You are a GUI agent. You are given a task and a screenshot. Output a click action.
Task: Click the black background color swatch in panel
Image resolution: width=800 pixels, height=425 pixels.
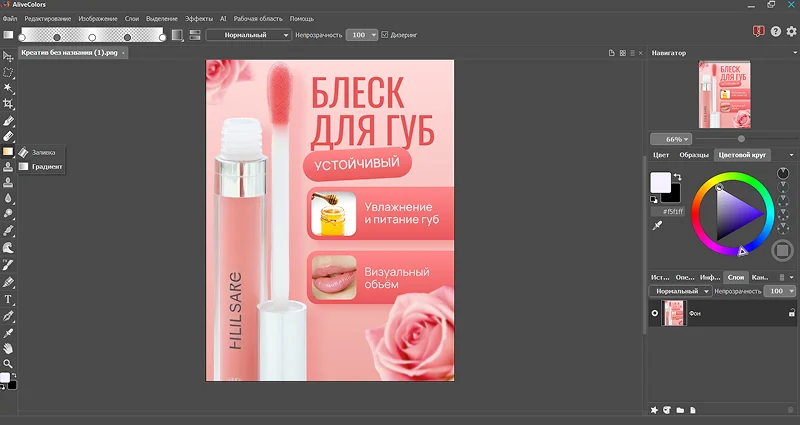(674, 197)
